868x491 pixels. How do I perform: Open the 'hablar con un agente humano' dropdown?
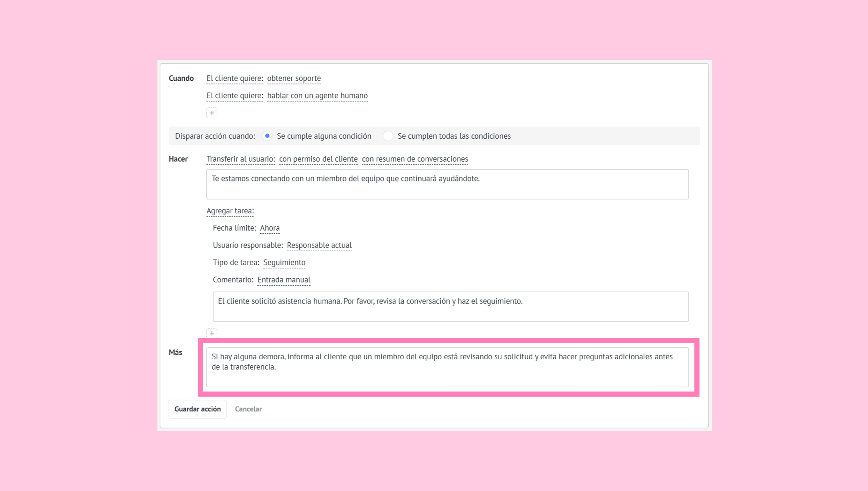click(317, 96)
